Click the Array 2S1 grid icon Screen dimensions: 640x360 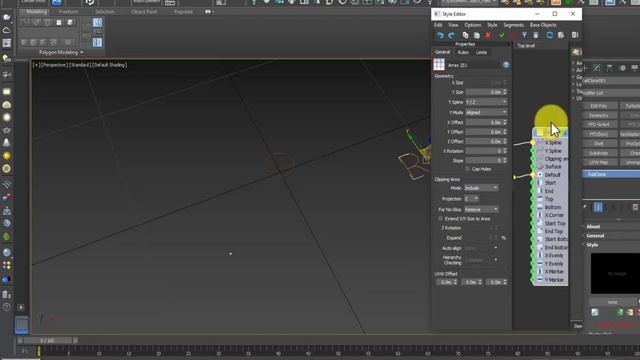pyautogui.click(x=439, y=64)
